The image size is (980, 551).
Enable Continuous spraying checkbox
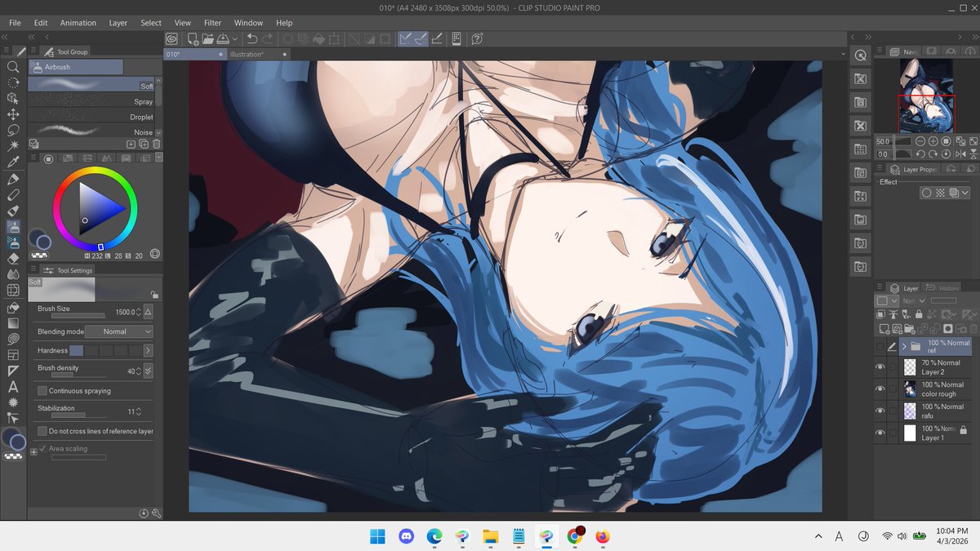pyautogui.click(x=42, y=391)
